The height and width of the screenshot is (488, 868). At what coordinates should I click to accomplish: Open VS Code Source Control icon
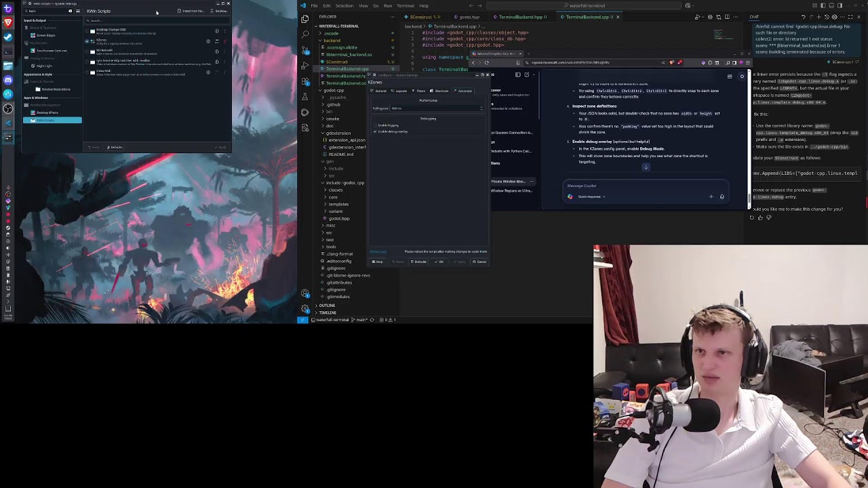[x=304, y=49]
